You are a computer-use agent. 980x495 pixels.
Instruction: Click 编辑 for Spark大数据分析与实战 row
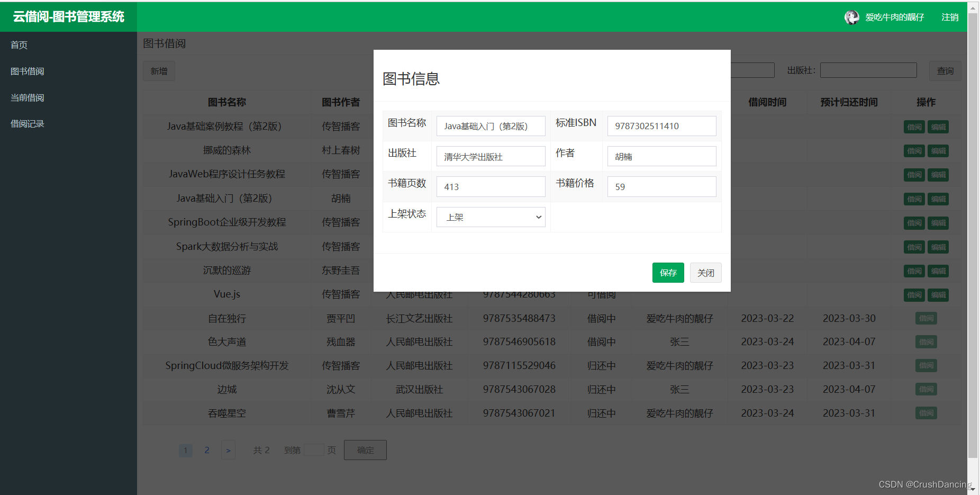[x=938, y=247]
